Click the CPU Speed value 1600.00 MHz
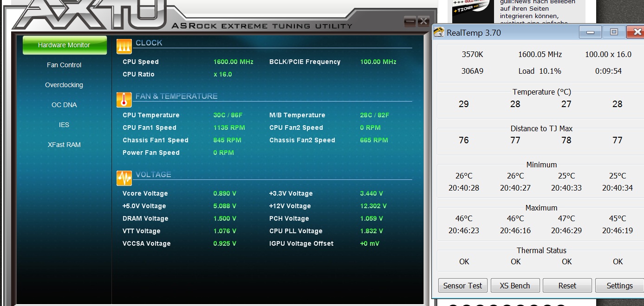 [x=233, y=62]
